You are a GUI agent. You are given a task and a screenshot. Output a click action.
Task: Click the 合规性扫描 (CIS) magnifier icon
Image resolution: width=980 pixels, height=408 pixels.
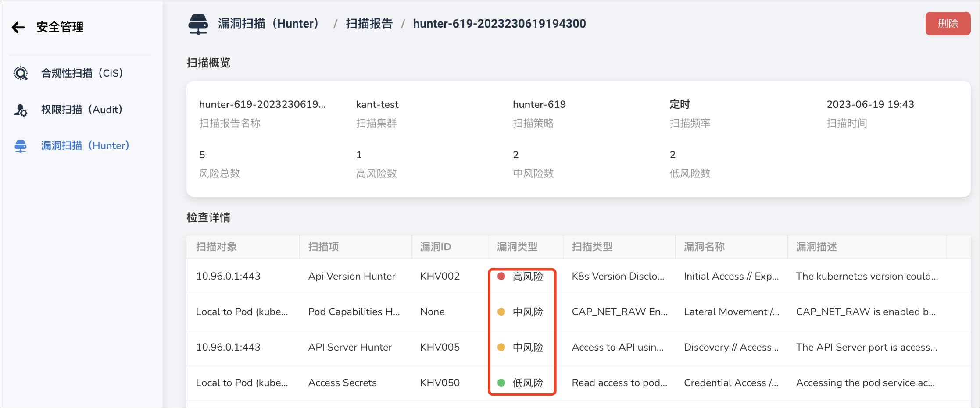tap(21, 73)
